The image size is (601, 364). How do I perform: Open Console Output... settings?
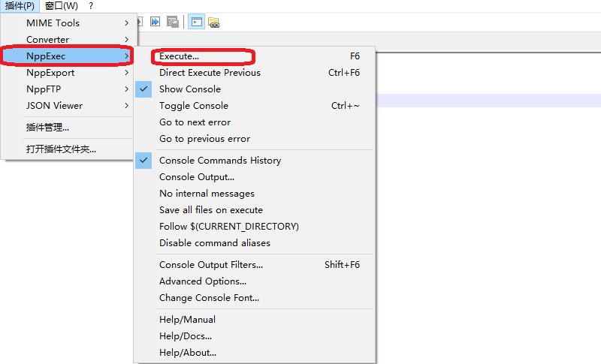255,177
